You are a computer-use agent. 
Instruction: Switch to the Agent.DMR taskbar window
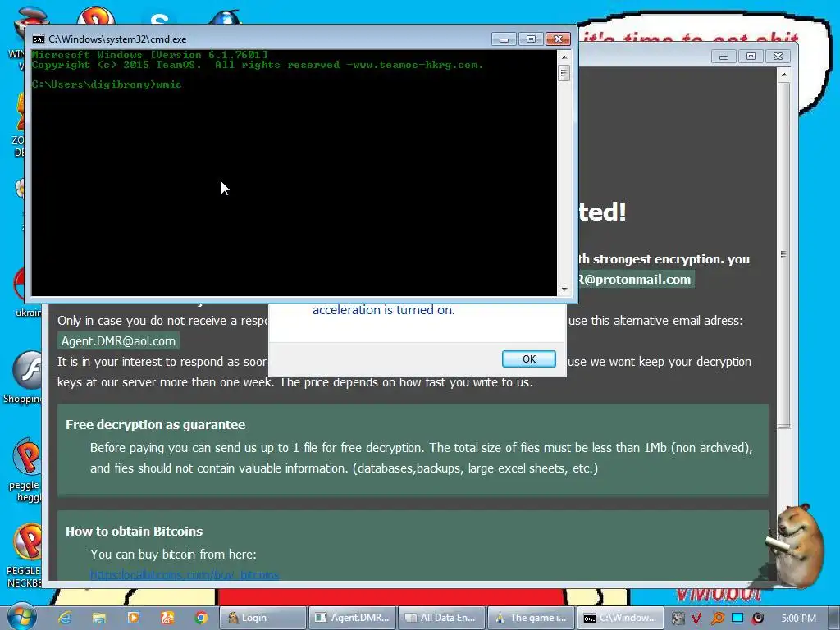[x=353, y=618]
